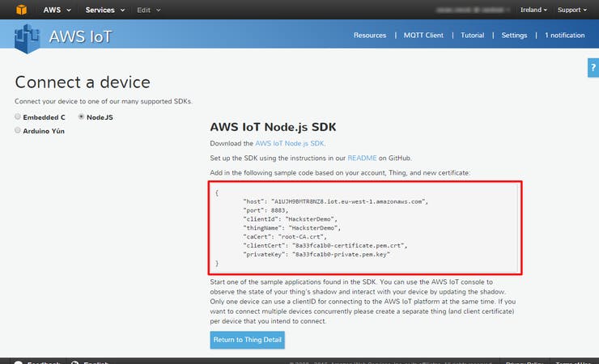
Task: Expand the Support menu
Action: (572, 10)
